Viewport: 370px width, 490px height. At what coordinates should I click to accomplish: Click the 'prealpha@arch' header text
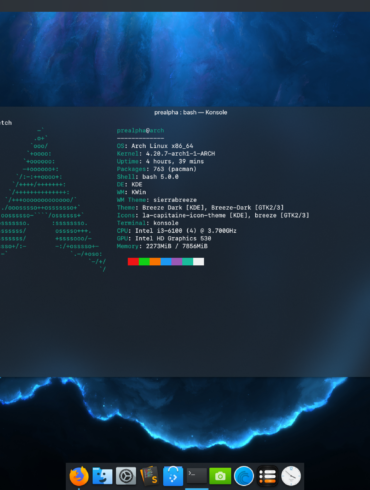point(140,130)
